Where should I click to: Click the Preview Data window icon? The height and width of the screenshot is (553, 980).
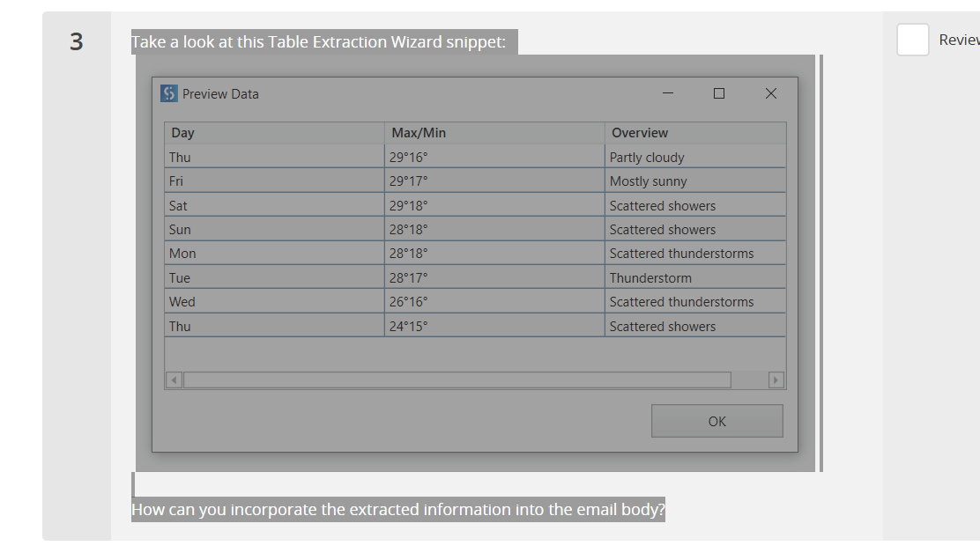pyautogui.click(x=169, y=93)
